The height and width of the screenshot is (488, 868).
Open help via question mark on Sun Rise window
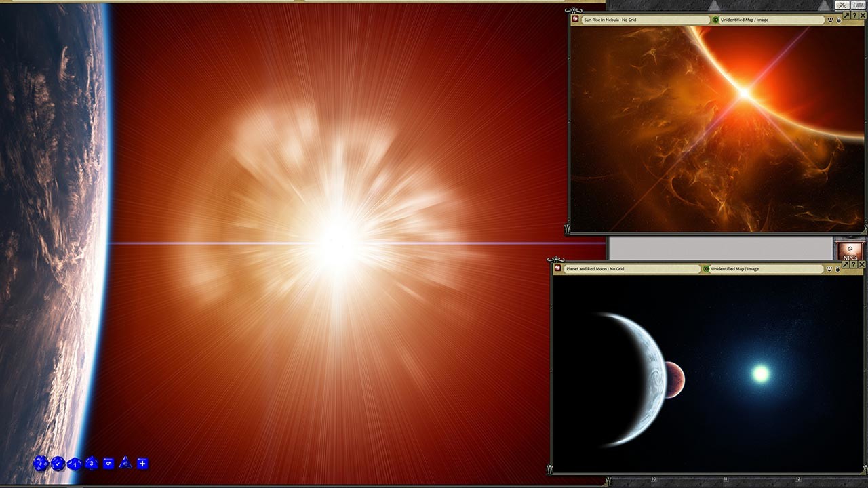coord(856,15)
